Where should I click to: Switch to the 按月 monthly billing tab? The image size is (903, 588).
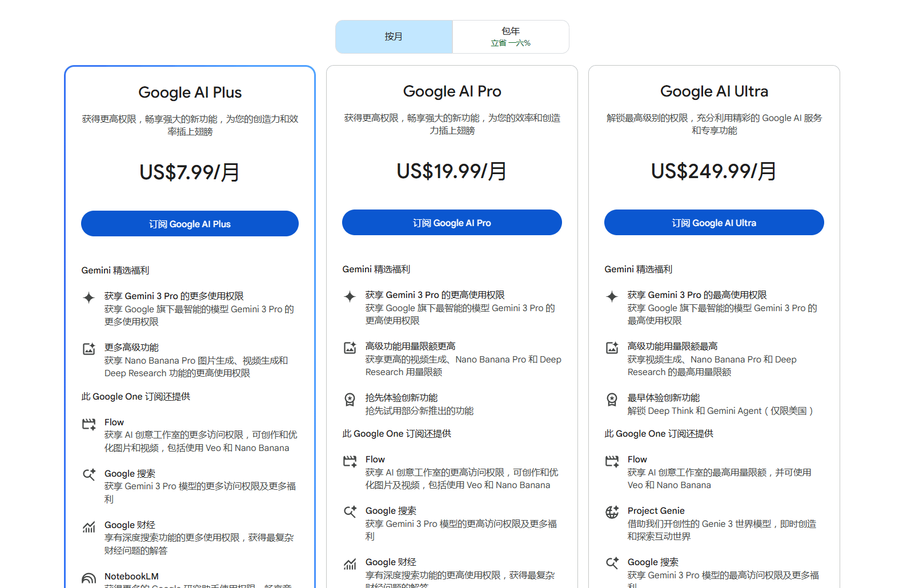point(394,37)
